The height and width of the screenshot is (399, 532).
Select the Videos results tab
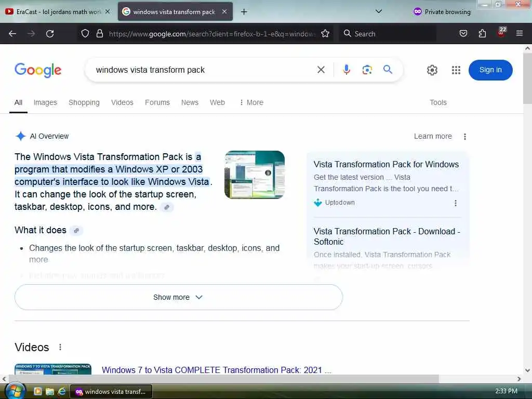(x=122, y=102)
